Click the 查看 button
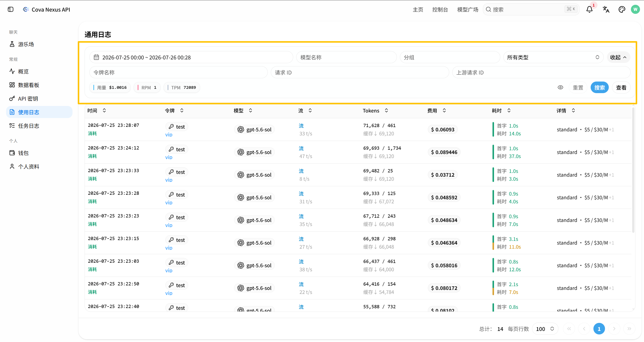Image resolution: width=644 pixels, height=342 pixels. (x=621, y=88)
